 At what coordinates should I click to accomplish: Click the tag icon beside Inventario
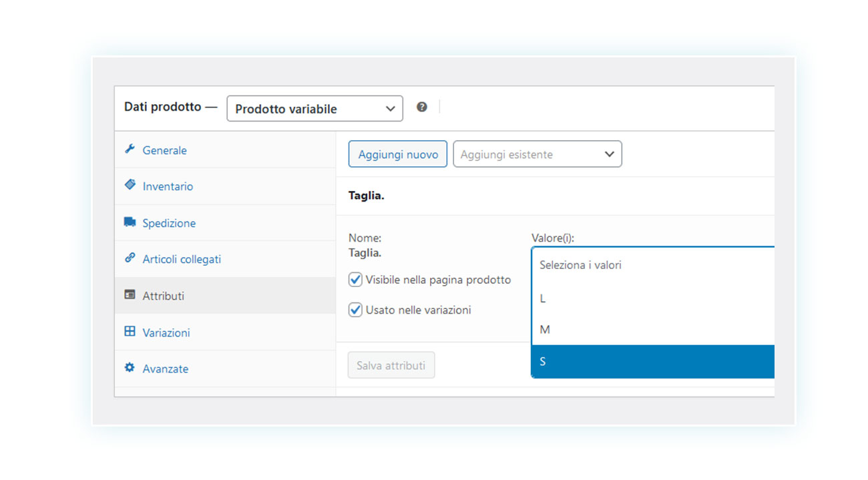click(x=130, y=185)
